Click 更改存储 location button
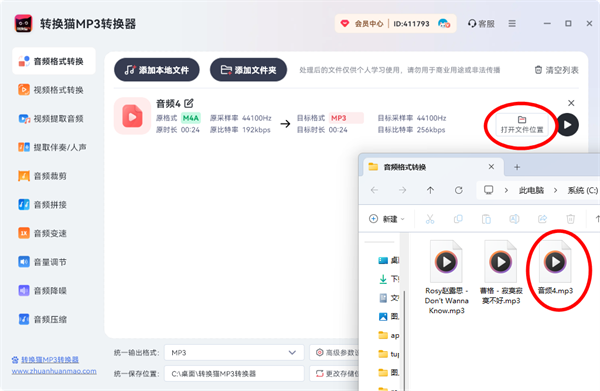600x391 pixels. [x=334, y=373]
